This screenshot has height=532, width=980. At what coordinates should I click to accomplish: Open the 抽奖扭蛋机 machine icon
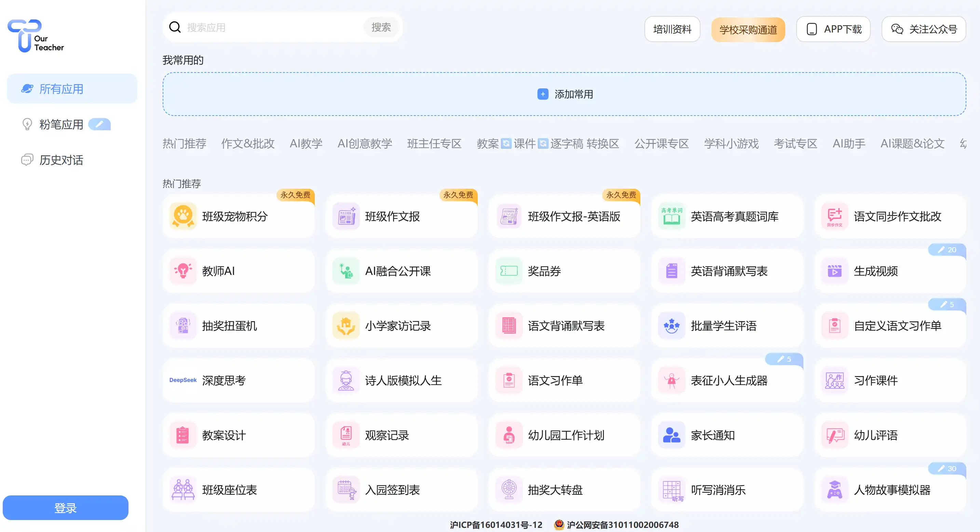coord(183,326)
